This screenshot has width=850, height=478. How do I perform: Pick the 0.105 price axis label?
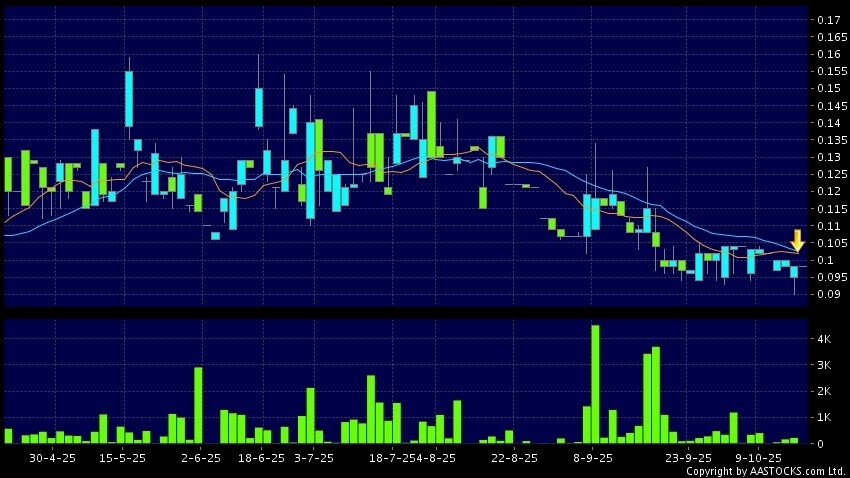click(828, 243)
